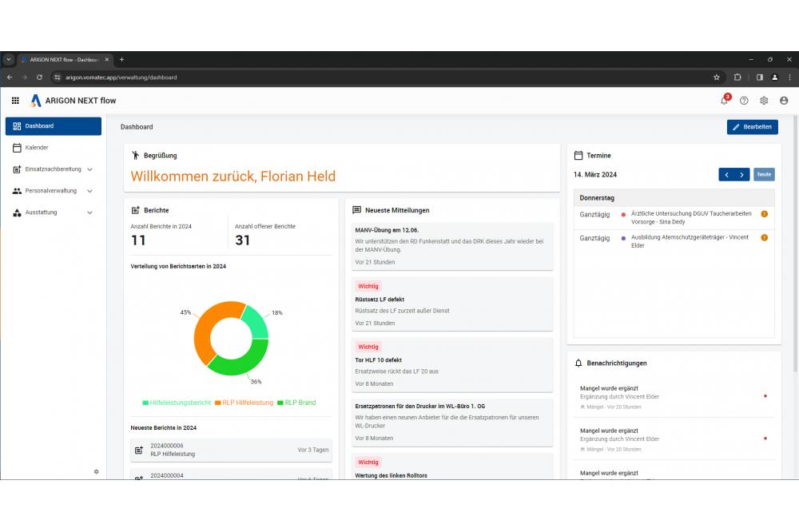Switch to the Kalender sidebar entry

click(x=36, y=148)
